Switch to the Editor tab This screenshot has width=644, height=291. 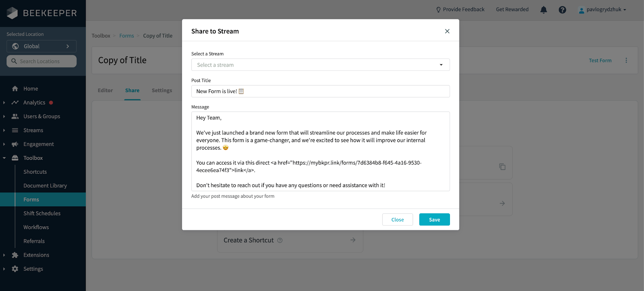tap(105, 91)
